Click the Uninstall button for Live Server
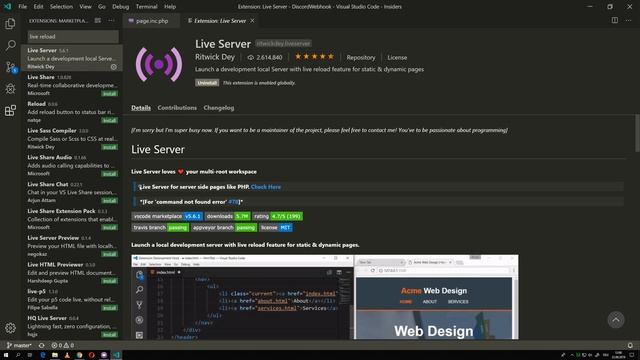This screenshot has width=640, height=360. (207, 83)
